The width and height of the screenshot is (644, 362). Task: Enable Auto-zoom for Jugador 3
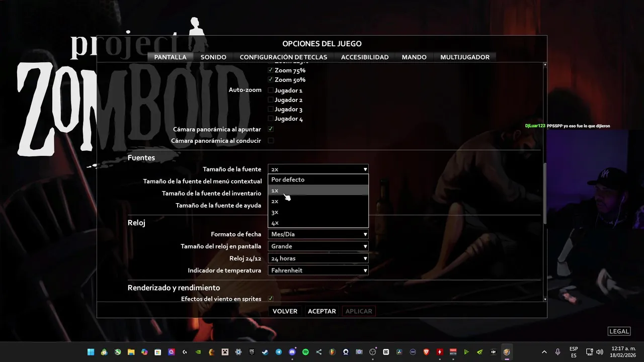(x=271, y=109)
